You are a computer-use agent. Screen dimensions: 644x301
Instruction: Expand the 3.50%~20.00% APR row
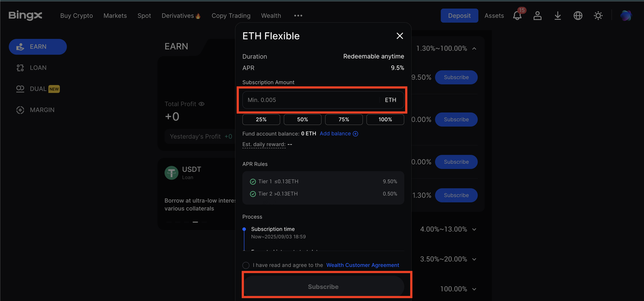pyautogui.click(x=474, y=259)
